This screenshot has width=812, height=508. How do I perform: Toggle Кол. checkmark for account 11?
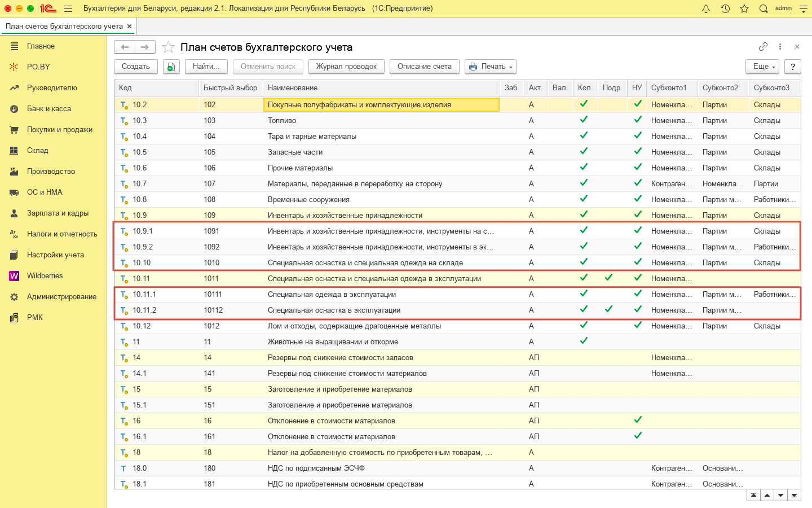pyautogui.click(x=584, y=341)
